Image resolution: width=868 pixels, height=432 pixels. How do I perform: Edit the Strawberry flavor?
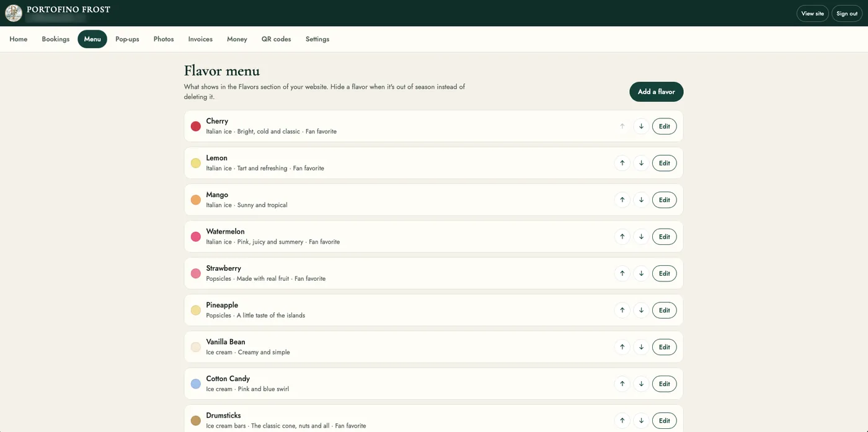pos(664,273)
